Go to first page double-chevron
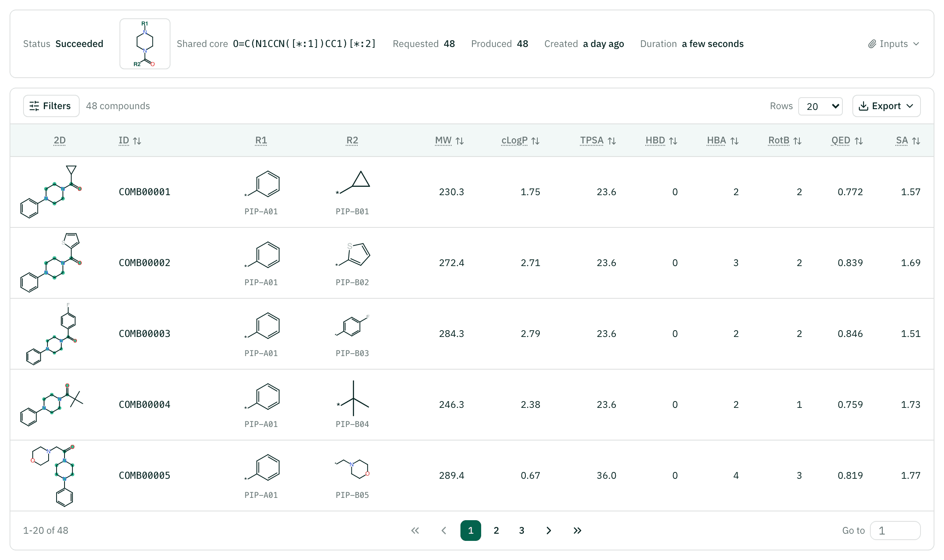The width and height of the screenshot is (944, 560). point(415,531)
